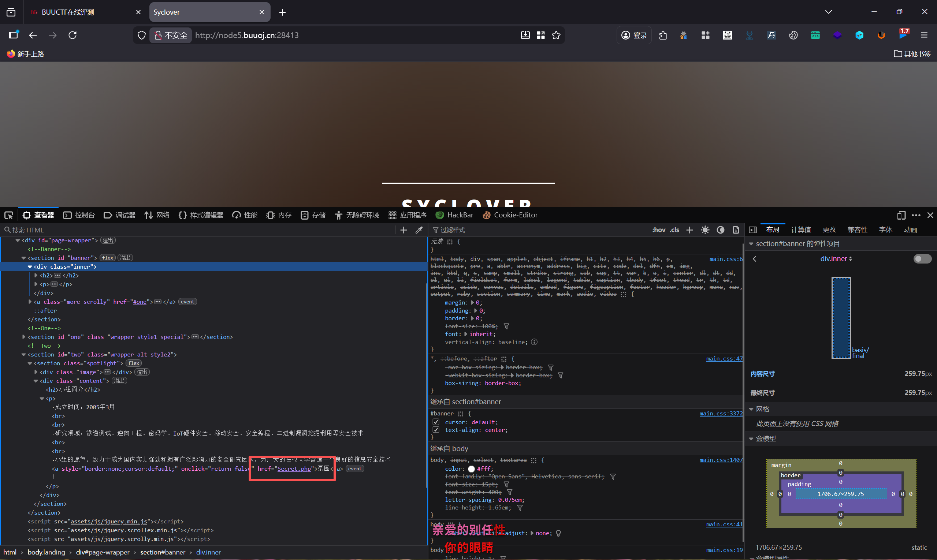Click the add new node plus icon
The image size is (937, 560).
click(x=404, y=230)
